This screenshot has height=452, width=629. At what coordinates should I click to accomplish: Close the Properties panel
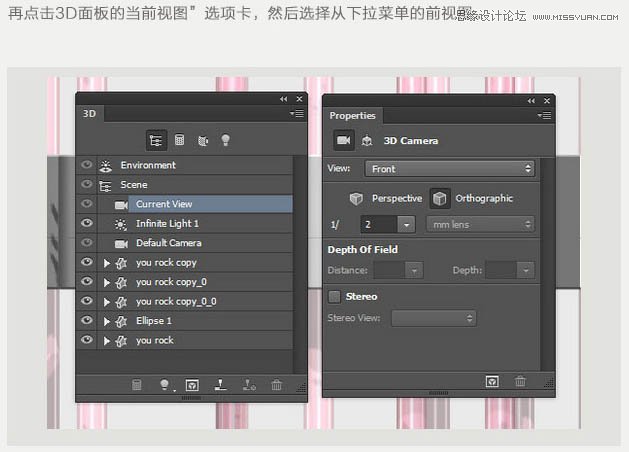547,101
